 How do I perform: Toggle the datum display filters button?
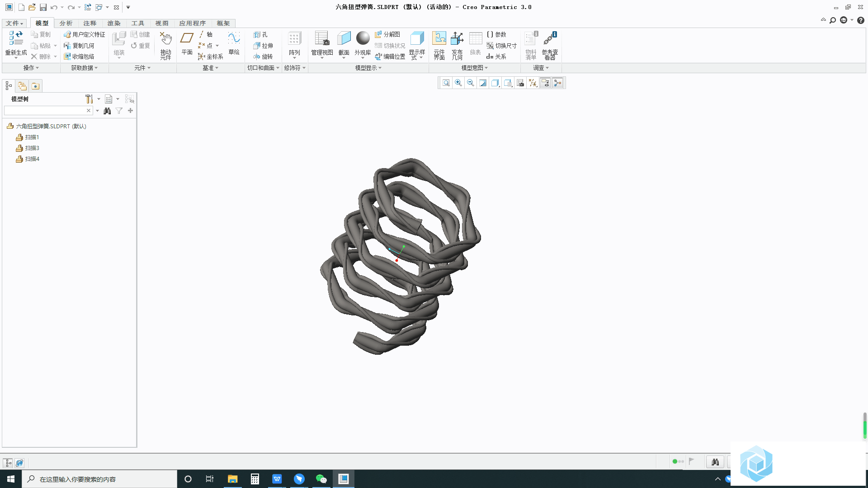[x=533, y=83]
